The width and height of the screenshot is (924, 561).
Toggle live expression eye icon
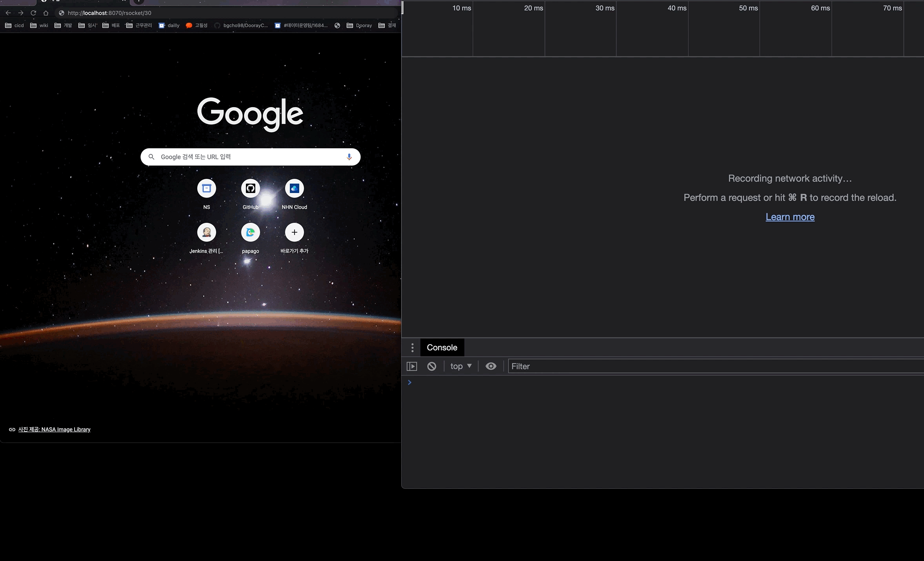(x=491, y=366)
